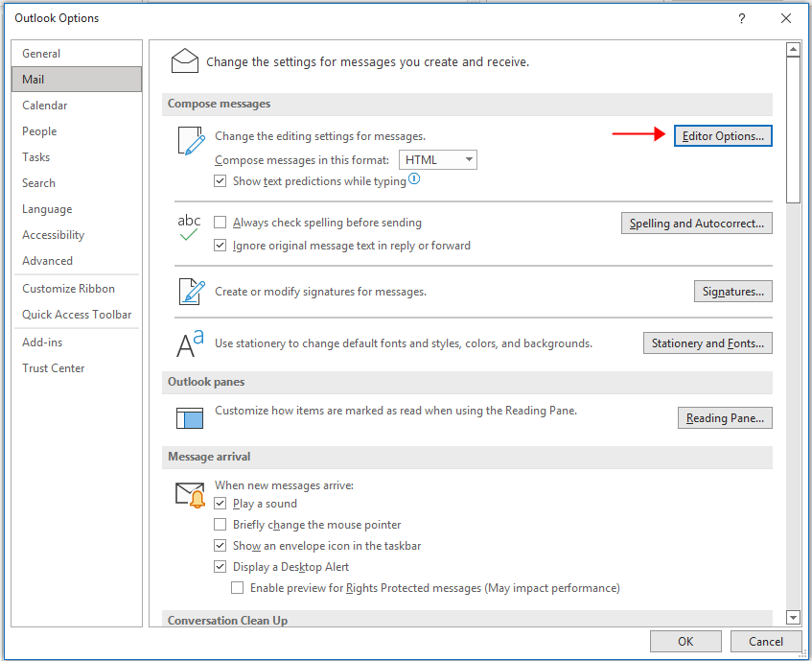
Task: Enable Always check spelling before sending
Action: pyautogui.click(x=220, y=223)
